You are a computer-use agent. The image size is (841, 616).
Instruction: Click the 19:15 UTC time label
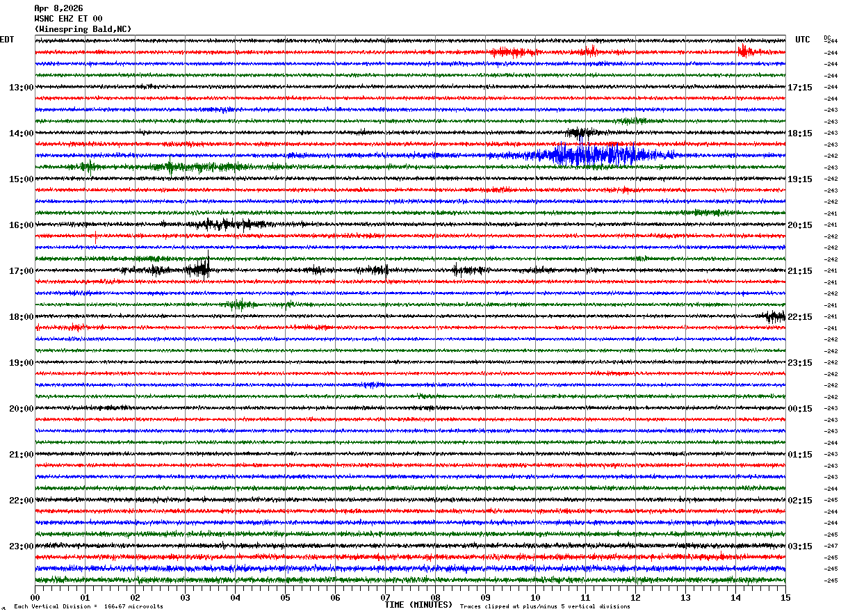coord(800,179)
